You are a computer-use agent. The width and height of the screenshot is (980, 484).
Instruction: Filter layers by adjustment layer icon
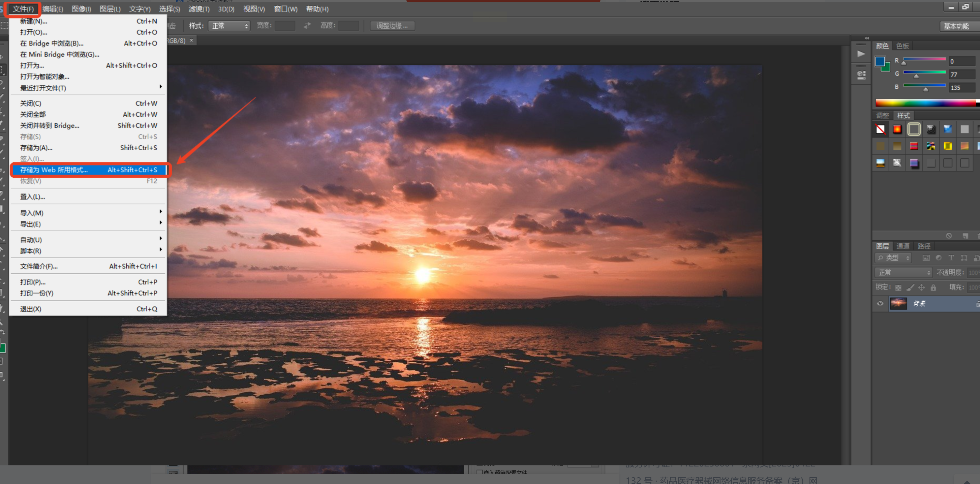click(939, 258)
